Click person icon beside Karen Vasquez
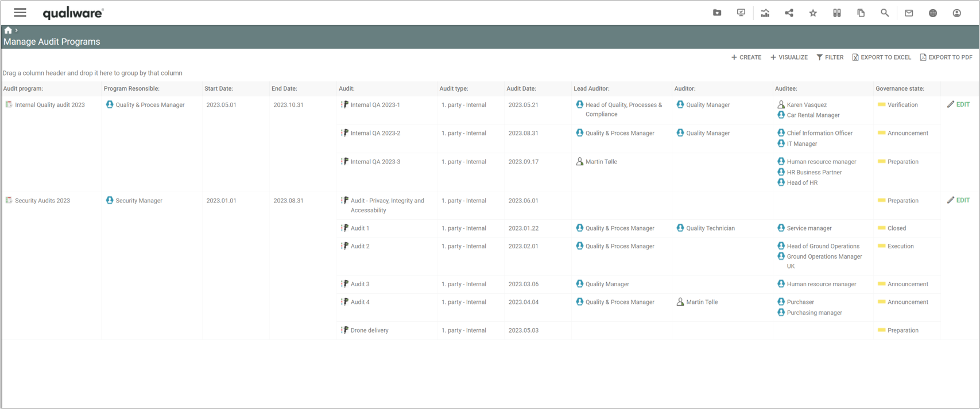Screen dimensions: 980x409 pyautogui.click(x=781, y=104)
